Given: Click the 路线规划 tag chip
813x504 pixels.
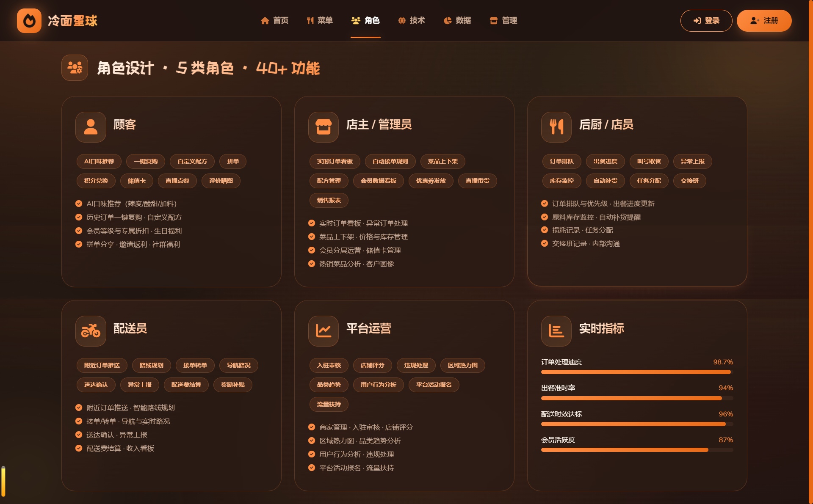Looking at the screenshot, I should pos(152,365).
